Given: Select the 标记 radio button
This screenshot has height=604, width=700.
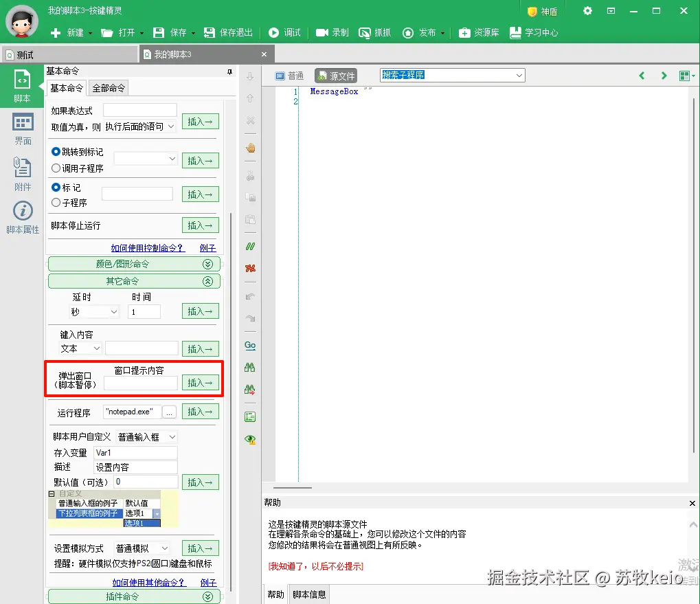Looking at the screenshot, I should coord(56,188).
